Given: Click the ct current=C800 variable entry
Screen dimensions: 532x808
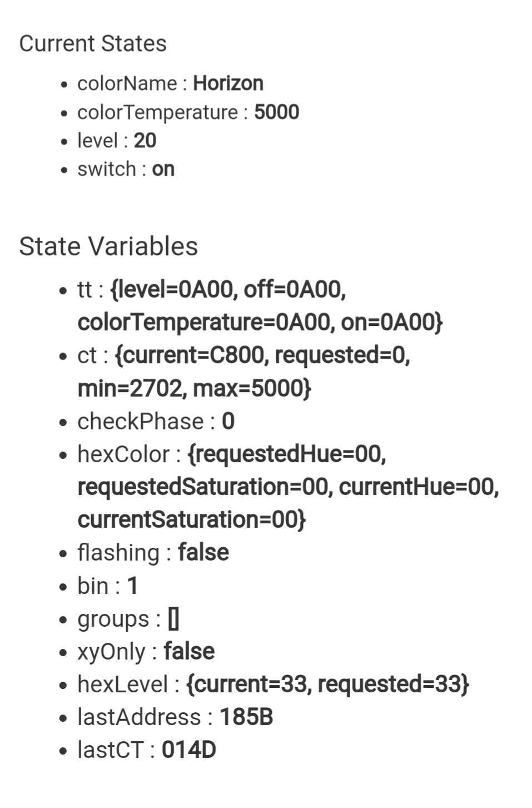Looking at the screenshot, I should coord(244,371).
